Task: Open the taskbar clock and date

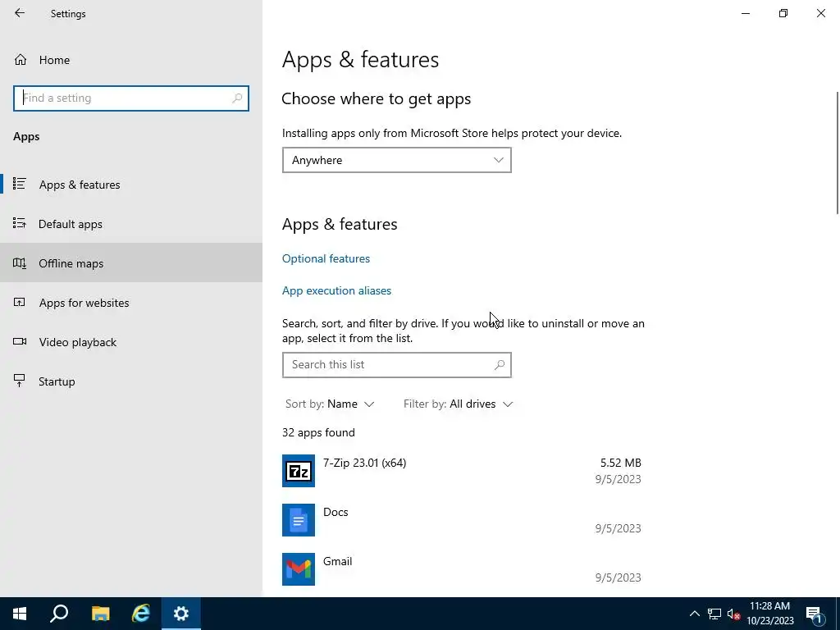Action: [x=769, y=614]
